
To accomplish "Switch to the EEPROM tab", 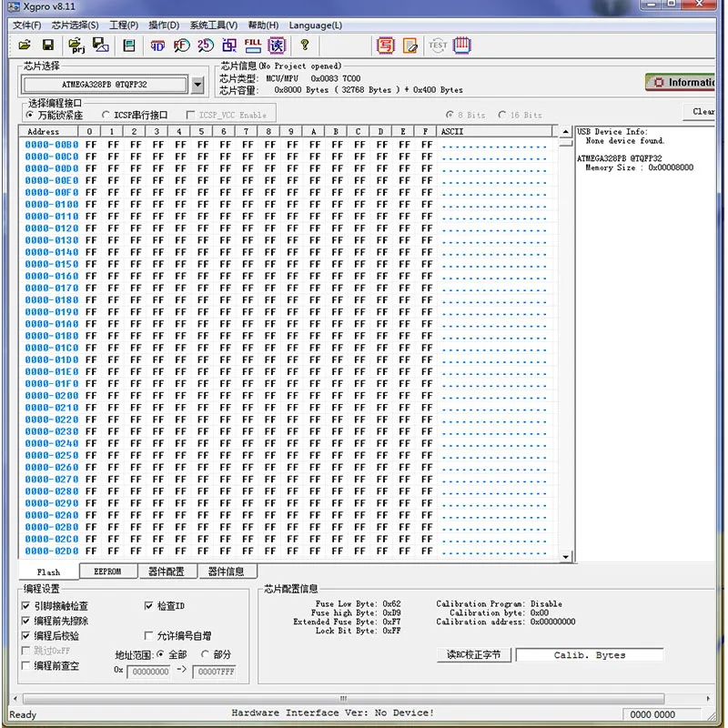I will point(107,571).
